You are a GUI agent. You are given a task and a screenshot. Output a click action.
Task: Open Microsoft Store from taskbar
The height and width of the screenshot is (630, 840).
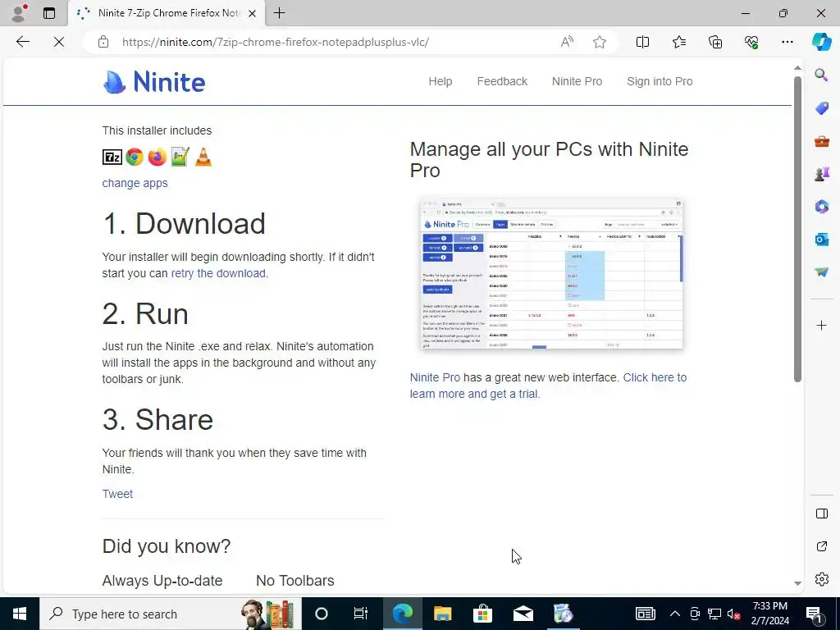[482, 614]
